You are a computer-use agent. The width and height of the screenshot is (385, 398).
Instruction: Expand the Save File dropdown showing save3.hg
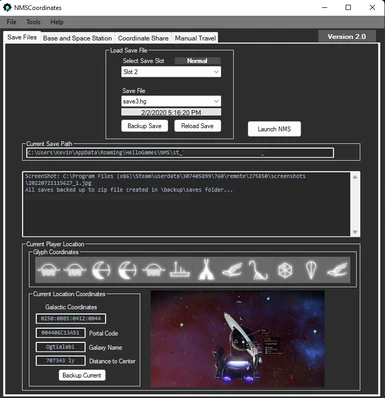[171, 101]
